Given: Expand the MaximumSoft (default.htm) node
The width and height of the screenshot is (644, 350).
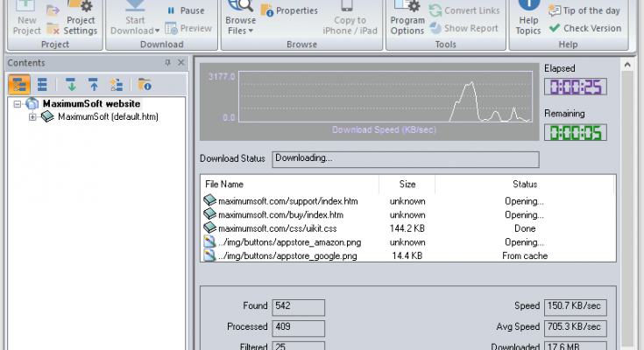Looking at the screenshot, I should [x=32, y=117].
